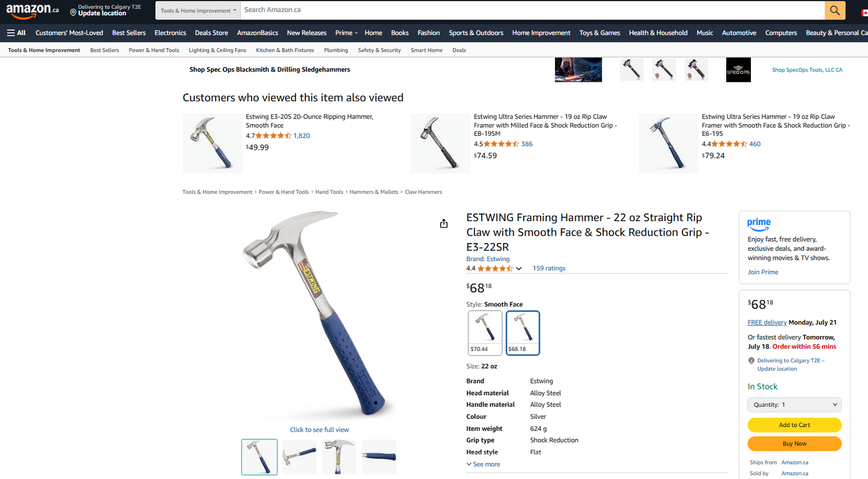This screenshot has width=868, height=479.
Task: Open the Tools & Home Improvement search category dropdown
Action: (198, 10)
